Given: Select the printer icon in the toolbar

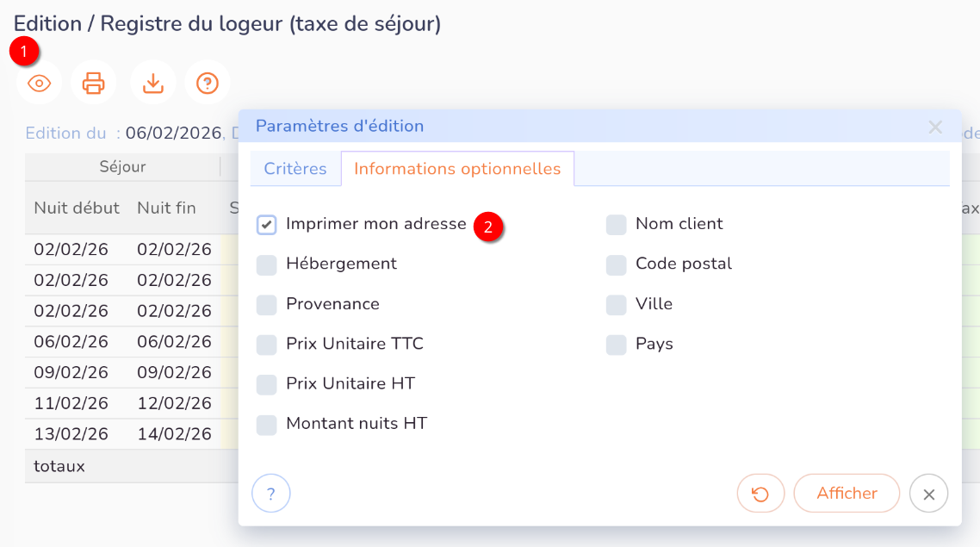Looking at the screenshot, I should pyautogui.click(x=95, y=82).
